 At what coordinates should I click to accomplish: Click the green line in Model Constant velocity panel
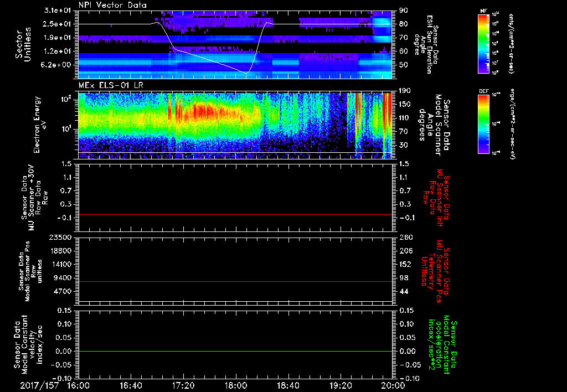[x=235, y=351]
